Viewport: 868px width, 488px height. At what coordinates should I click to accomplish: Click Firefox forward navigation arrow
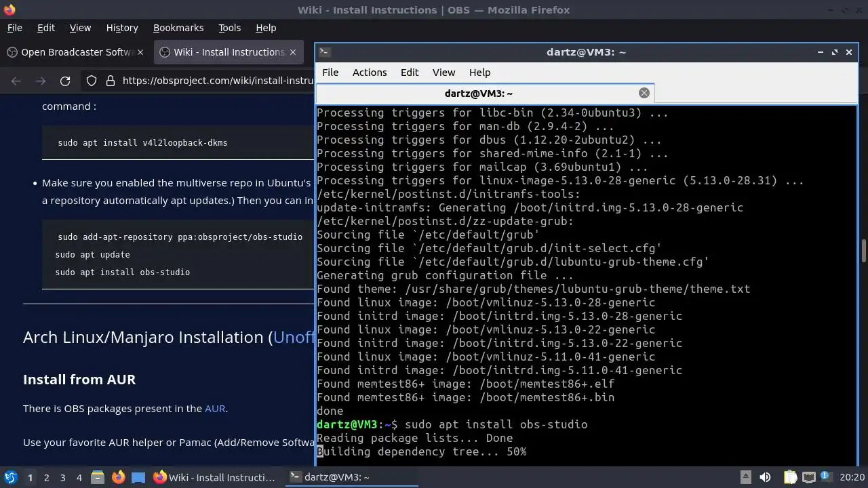(41, 81)
